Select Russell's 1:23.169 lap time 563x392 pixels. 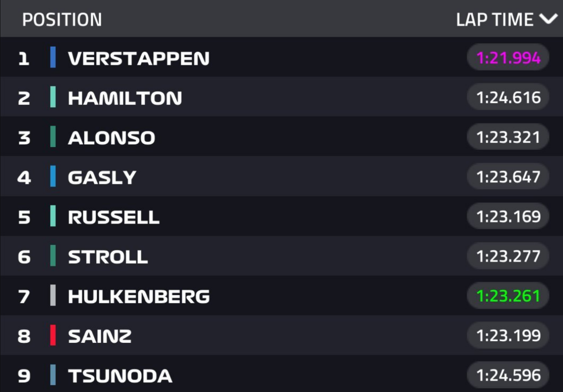click(508, 216)
